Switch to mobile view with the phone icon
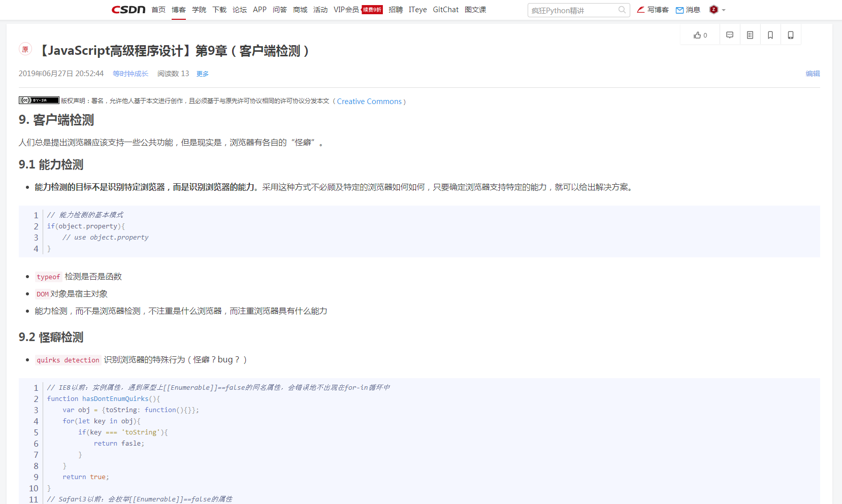Image resolution: width=842 pixels, height=504 pixels. (x=790, y=35)
